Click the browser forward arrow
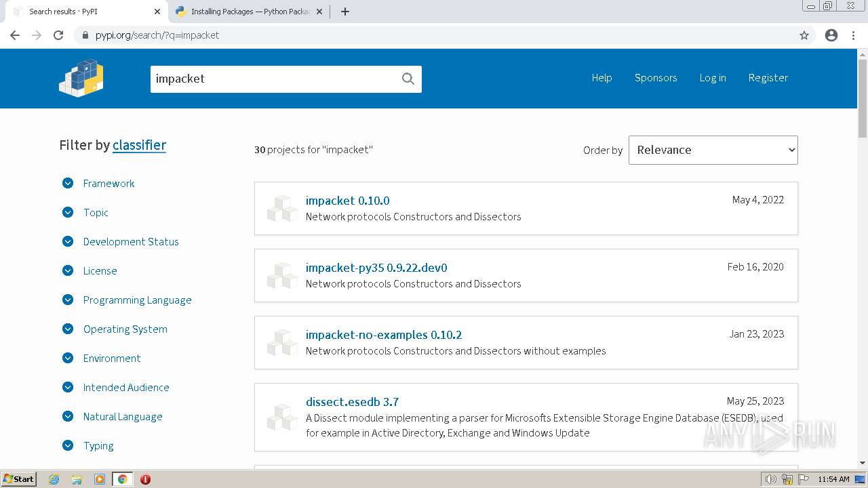 [x=37, y=35]
